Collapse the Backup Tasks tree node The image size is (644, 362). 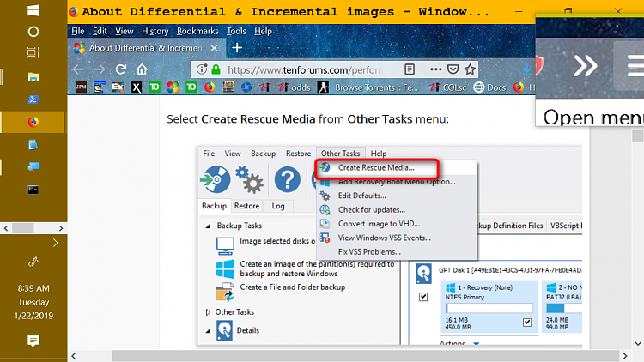point(209,226)
